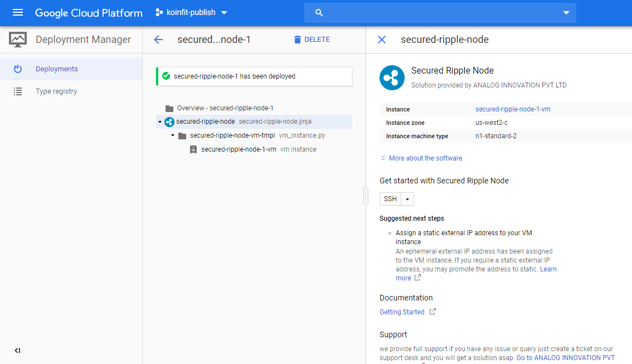Open the hamburger navigation menu
Image resolution: width=632 pixels, height=364 pixels.
18,12
